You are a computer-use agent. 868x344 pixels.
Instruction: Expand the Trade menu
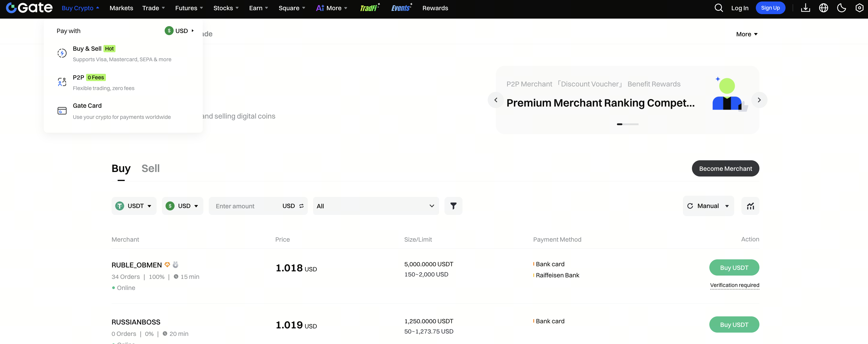click(153, 8)
